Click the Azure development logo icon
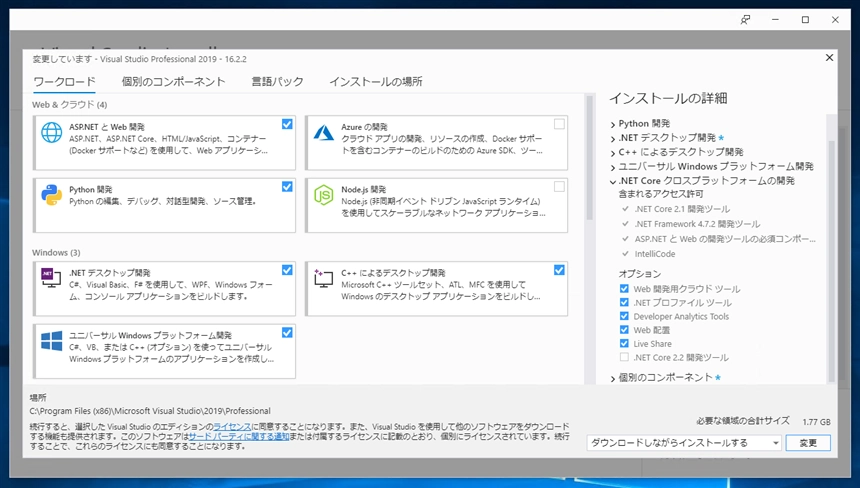 point(324,133)
